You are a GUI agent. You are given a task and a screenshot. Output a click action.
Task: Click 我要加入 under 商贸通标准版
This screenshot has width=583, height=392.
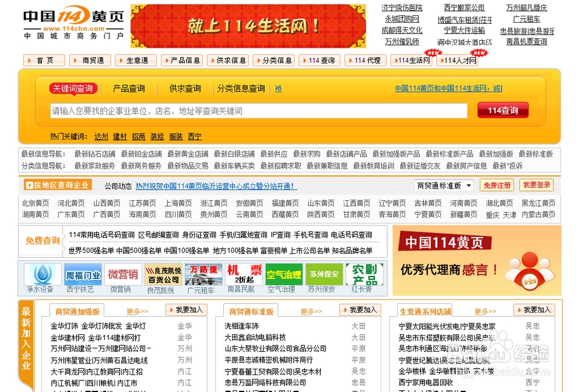pyautogui.click(x=360, y=310)
